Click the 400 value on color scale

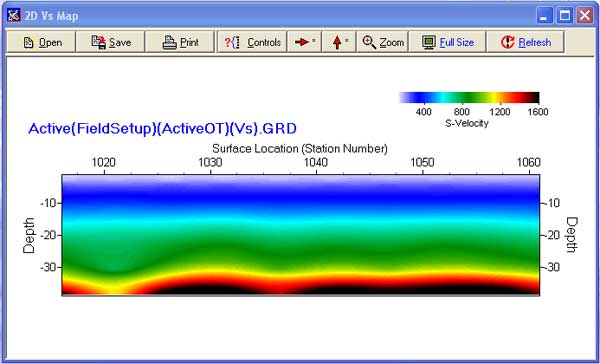coord(424,112)
